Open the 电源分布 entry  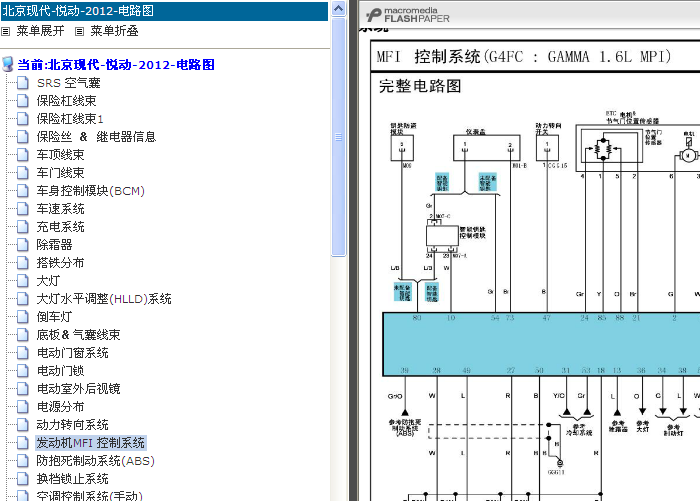point(60,407)
